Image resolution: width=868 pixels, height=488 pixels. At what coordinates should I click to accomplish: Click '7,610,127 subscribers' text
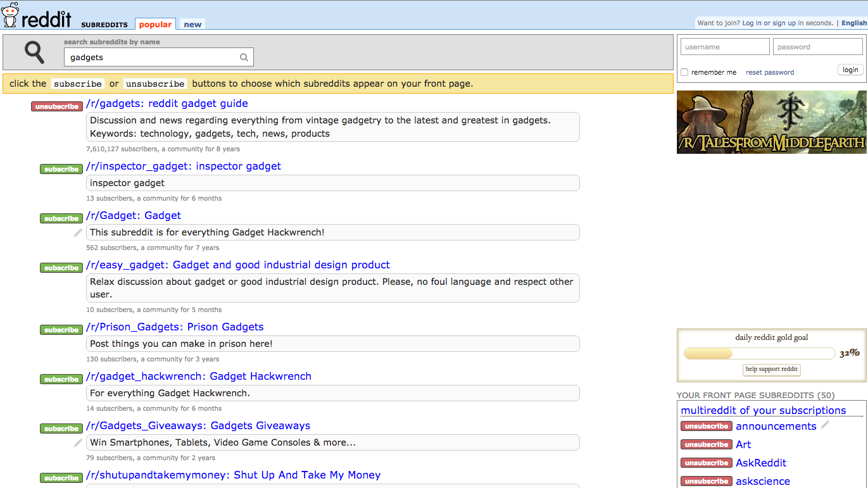122,149
